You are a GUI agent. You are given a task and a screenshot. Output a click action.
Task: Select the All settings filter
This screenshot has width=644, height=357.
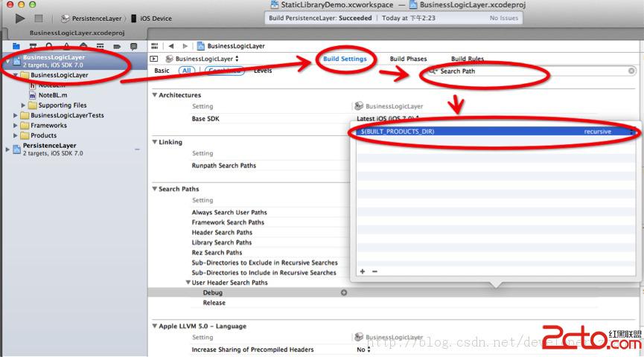[x=186, y=71]
